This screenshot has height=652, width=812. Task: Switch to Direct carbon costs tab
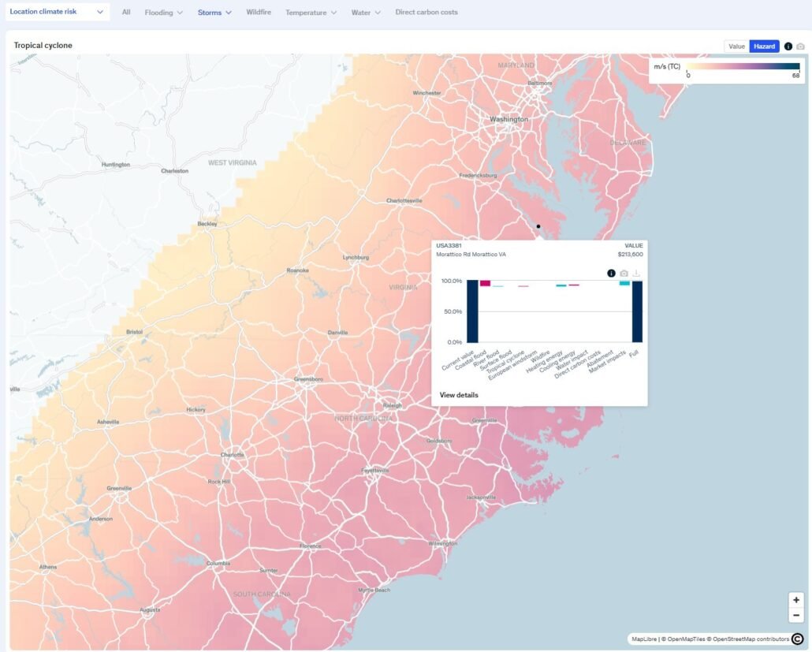click(x=426, y=13)
